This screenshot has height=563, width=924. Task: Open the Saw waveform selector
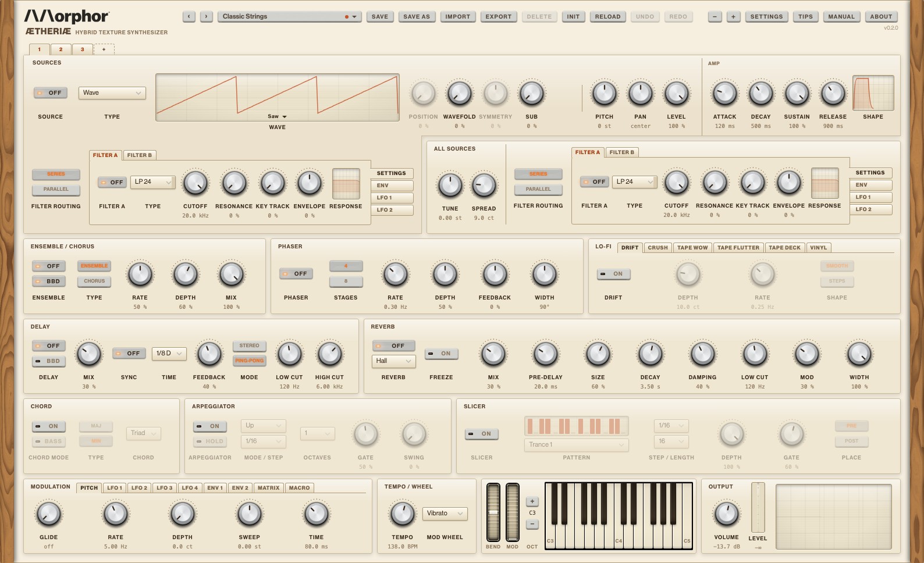click(277, 116)
